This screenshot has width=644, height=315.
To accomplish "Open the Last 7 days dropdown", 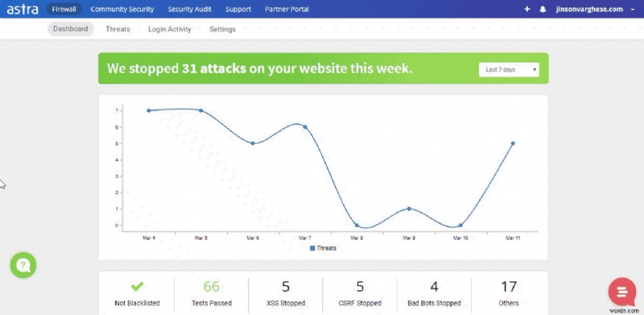I will tap(509, 69).
